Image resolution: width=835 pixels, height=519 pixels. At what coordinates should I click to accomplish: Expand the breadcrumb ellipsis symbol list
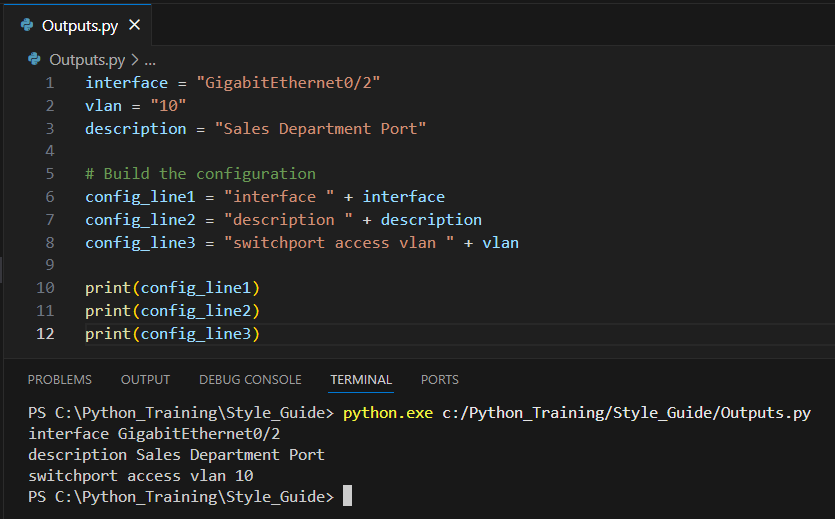pyautogui.click(x=150, y=61)
